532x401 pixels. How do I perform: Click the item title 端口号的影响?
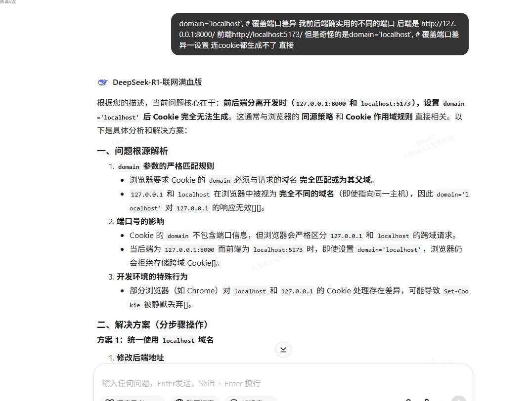[x=140, y=221]
